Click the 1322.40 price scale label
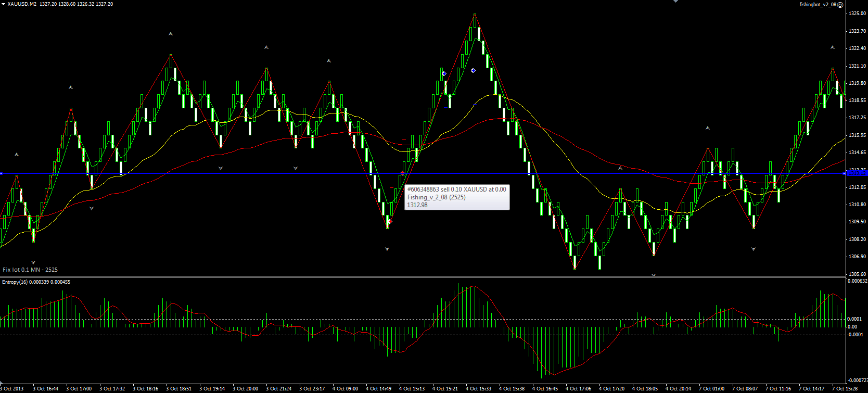This screenshot has height=393, width=868. click(x=857, y=48)
